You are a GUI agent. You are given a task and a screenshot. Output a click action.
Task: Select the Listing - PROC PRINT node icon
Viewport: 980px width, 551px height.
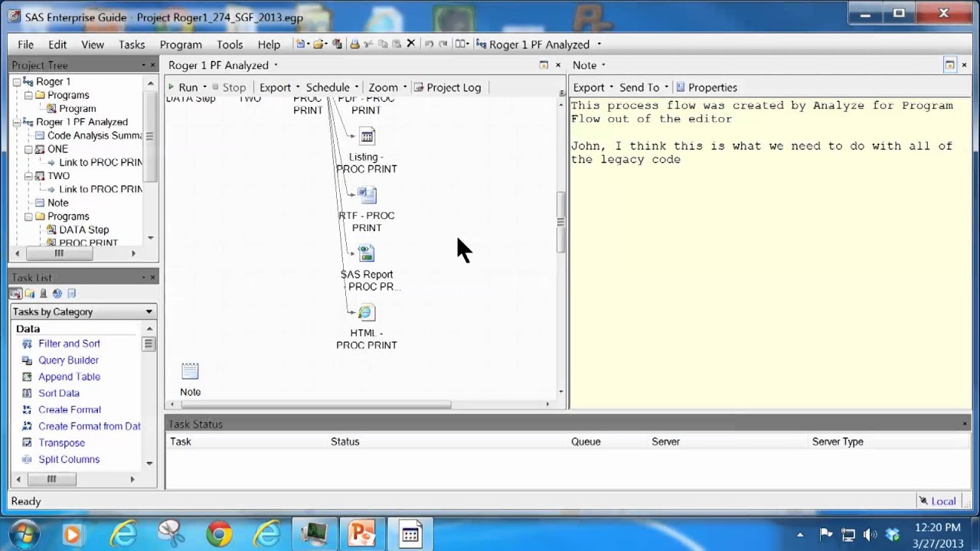[x=367, y=137]
